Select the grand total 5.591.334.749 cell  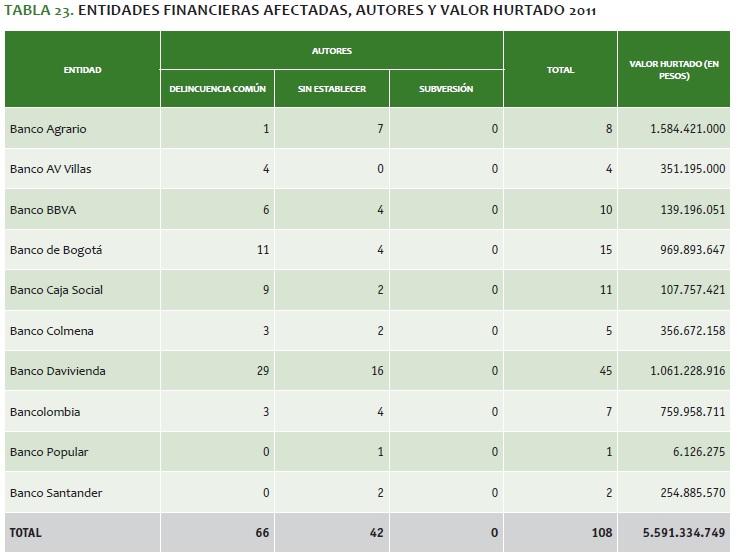[x=677, y=533]
